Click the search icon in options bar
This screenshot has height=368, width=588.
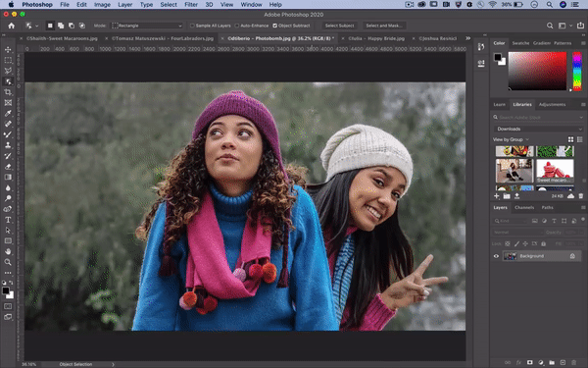(550, 26)
